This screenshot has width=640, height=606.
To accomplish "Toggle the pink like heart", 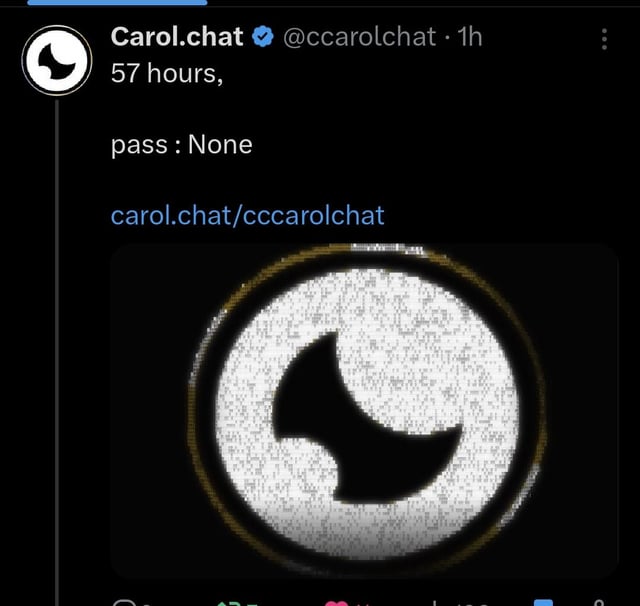I will (x=336, y=603).
